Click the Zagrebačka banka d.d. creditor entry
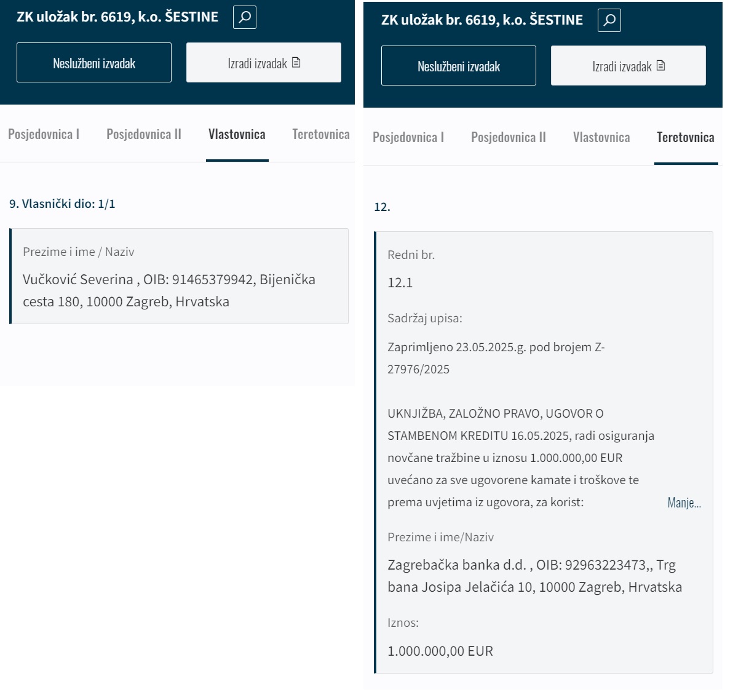Screen dimensions: 749x700 tap(534, 576)
